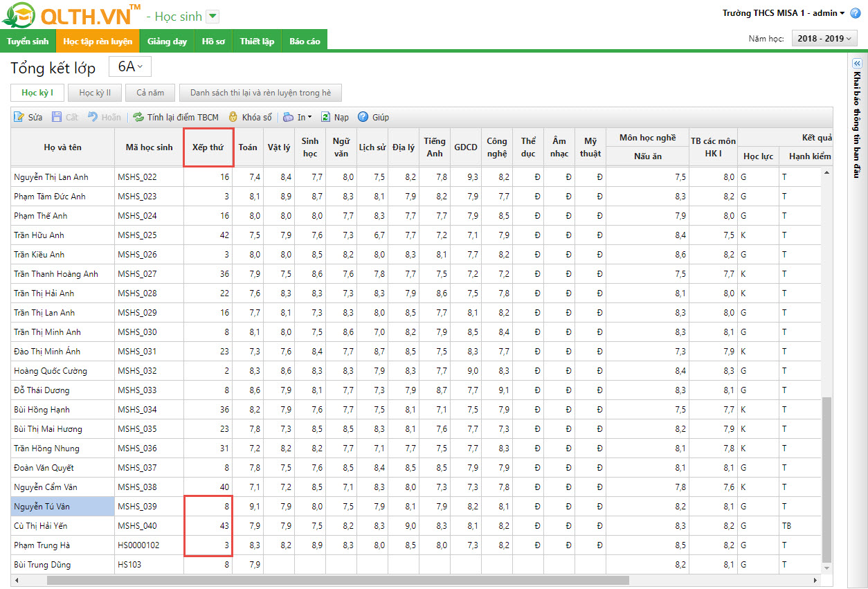
Task: Click the Giúp help question icon
Action: pyautogui.click(x=364, y=117)
